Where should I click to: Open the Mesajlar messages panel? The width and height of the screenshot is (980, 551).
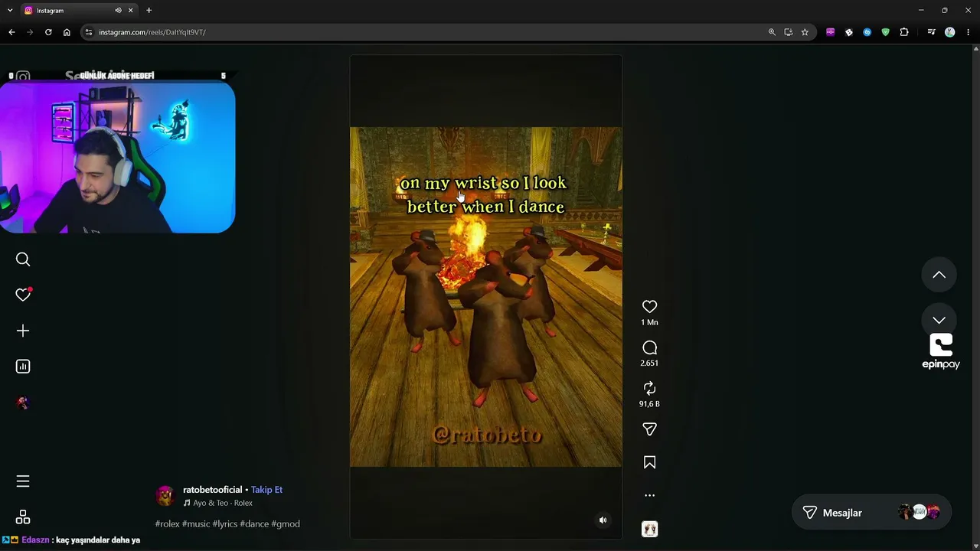click(871, 513)
